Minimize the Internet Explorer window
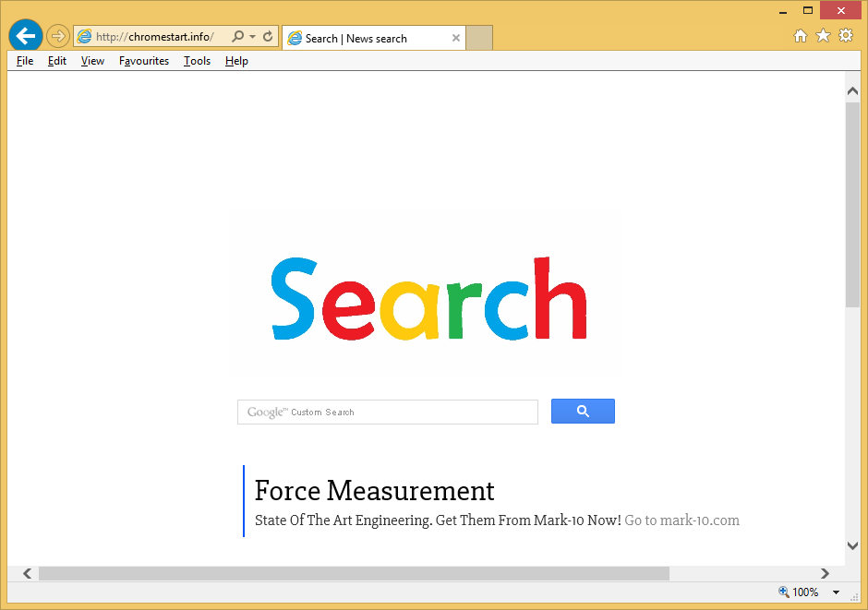Screen dimensions: 868x610 click(x=783, y=11)
